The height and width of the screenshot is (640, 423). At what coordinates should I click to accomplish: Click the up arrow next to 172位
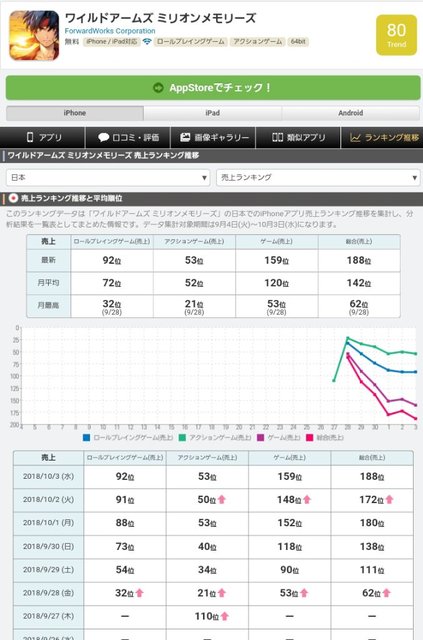point(390,499)
